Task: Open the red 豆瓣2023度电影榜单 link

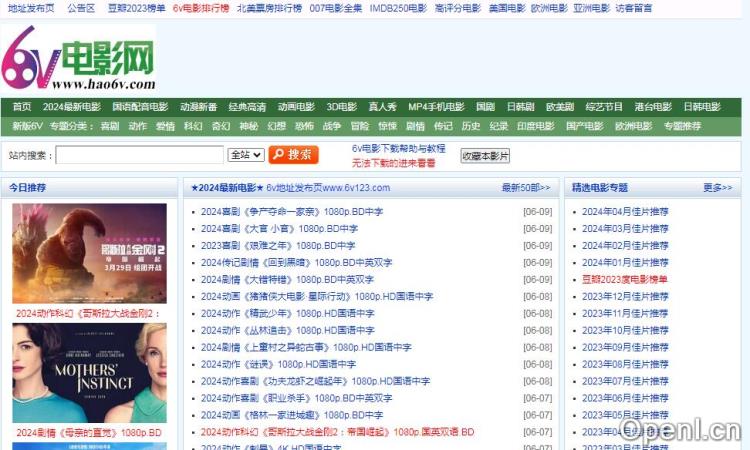Action: click(x=625, y=280)
